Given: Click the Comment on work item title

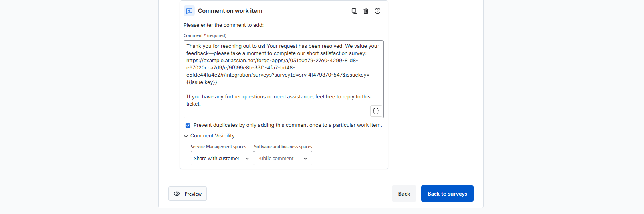Looking at the screenshot, I should 230,11.
